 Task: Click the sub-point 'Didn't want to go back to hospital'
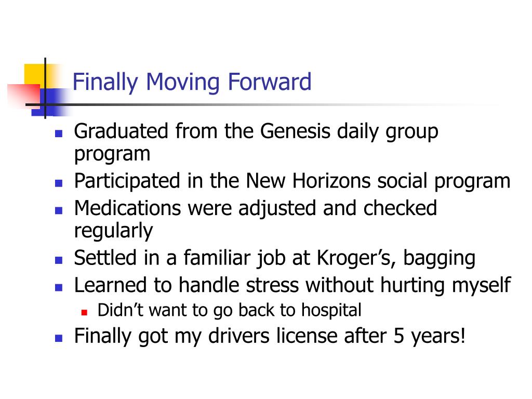click(229, 311)
